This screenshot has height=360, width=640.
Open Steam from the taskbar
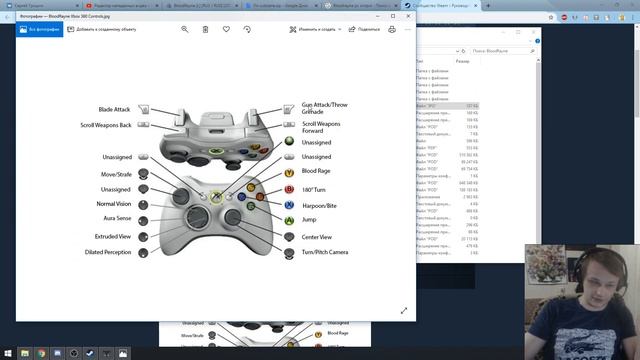click(x=90, y=353)
